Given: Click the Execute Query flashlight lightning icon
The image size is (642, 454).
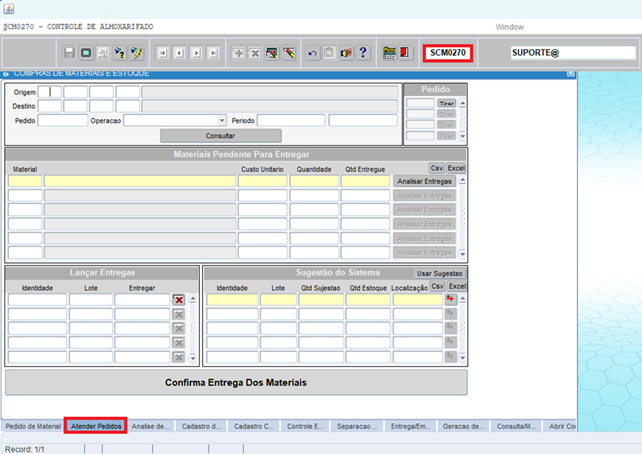Looking at the screenshot, I should (136, 53).
